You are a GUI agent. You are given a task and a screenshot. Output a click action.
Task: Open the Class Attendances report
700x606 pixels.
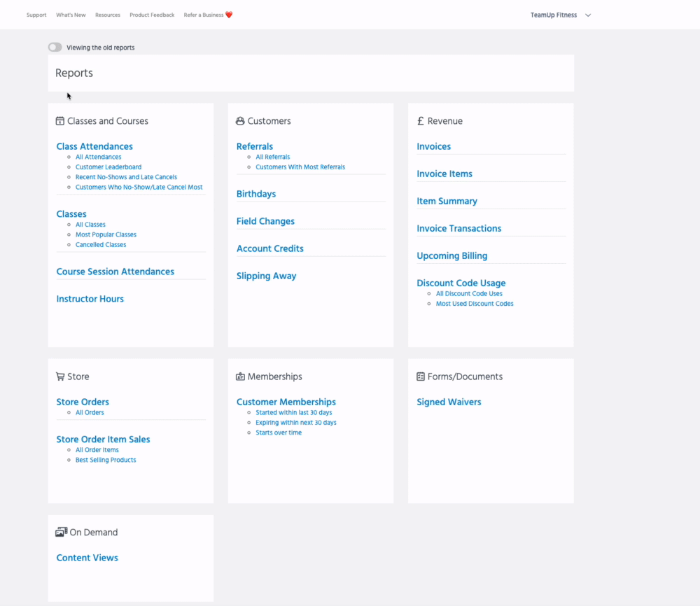tap(94, 146)
